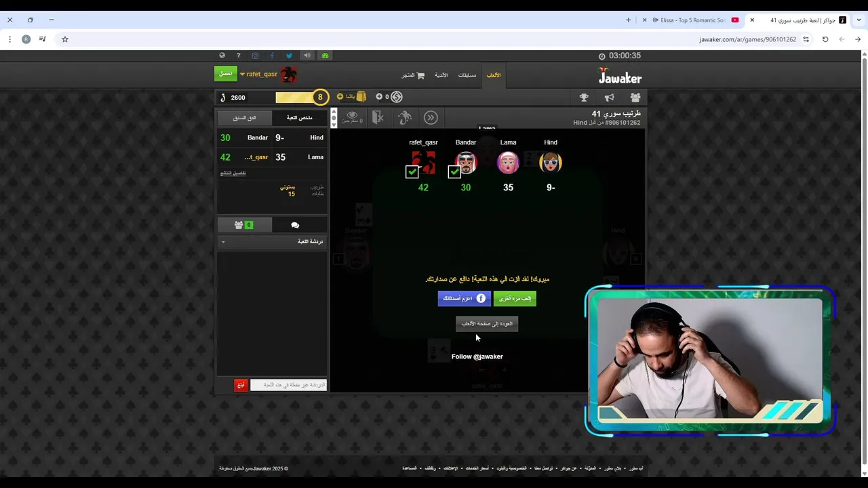This screenshot has height=488, width=868.
Task: Click score 42 under rafet_qasr
Action: [423, 188]
